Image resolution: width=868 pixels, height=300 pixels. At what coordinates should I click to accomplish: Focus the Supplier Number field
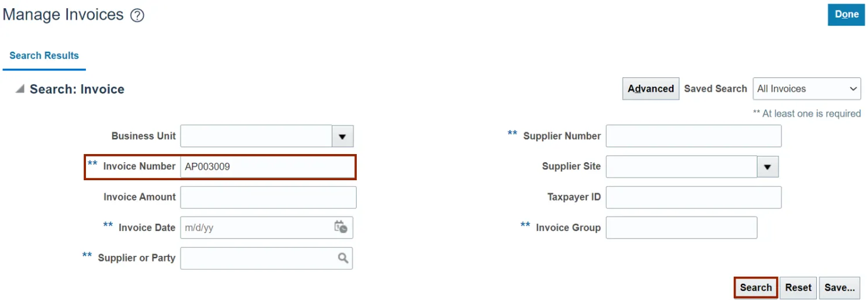coord(693,136)
